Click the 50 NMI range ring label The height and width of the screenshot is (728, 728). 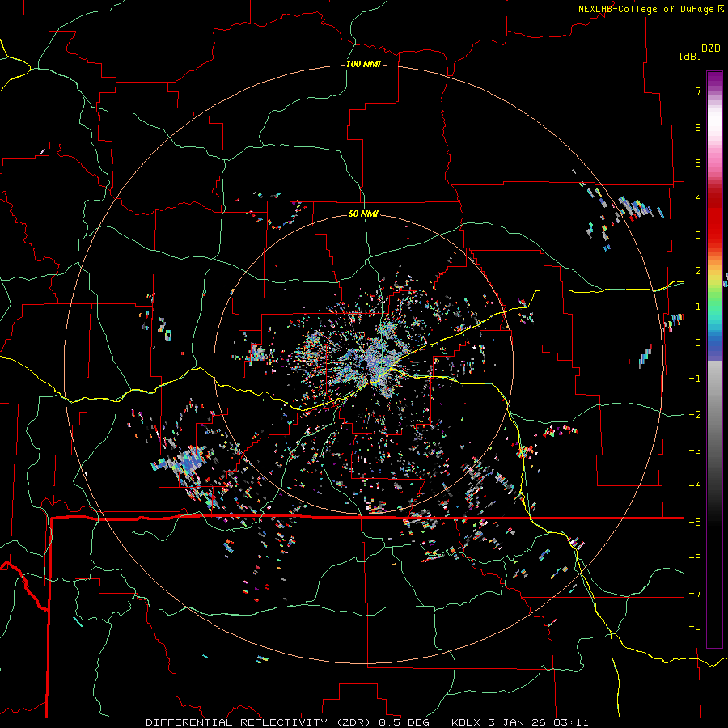click(x=363, y=214)
